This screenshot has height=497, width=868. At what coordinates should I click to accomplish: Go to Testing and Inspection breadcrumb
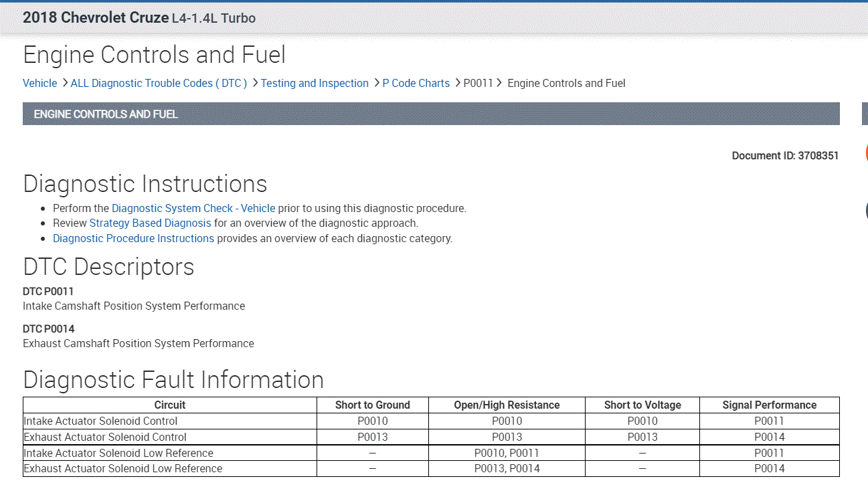(x=315, y=83)
